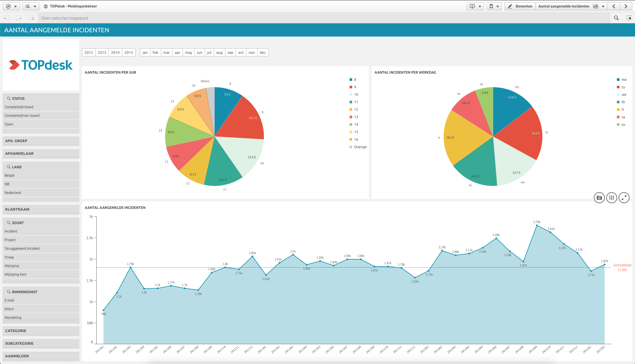Image resolution: width=635 pixels, height=364 pixels.
Task: Filter on month sep
Action: pyautogui.click(x=230, y=52)
